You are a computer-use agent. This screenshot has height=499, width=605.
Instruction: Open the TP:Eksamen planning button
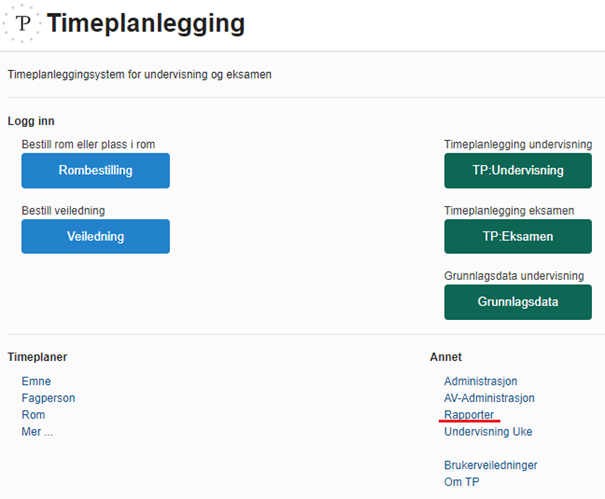coord(518,236)
